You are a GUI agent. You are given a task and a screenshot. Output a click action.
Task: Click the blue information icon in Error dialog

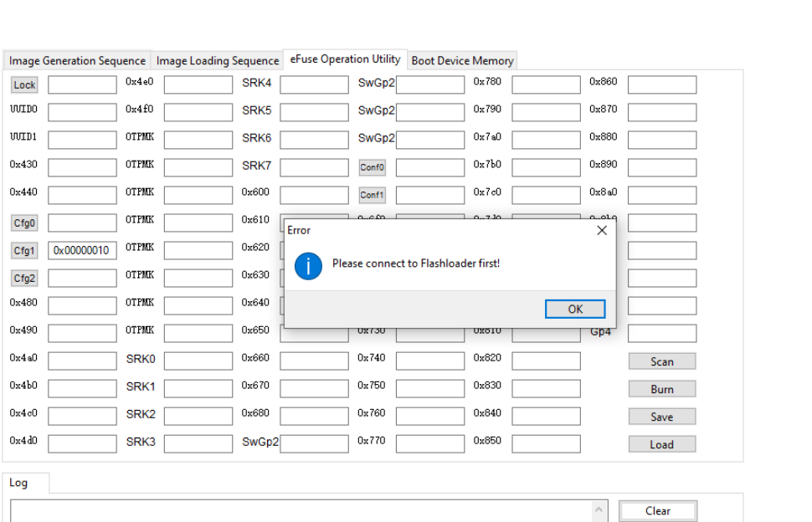308,266
